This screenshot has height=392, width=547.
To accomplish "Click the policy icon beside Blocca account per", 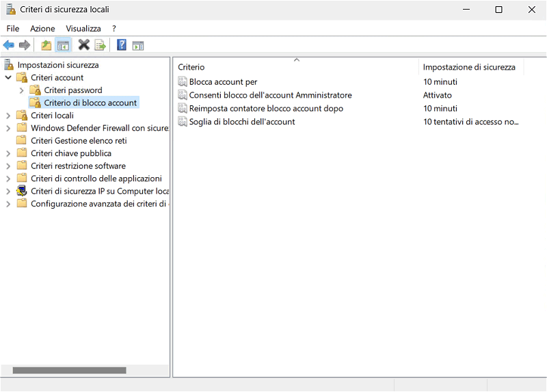I will coord(183,81).
